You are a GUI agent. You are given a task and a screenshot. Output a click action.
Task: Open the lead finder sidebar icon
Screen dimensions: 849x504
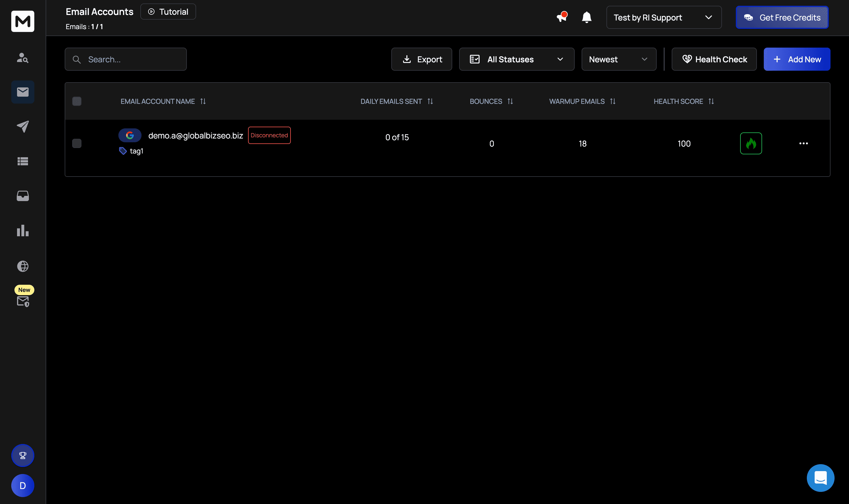pyautogui.click(x=23, y=58)
